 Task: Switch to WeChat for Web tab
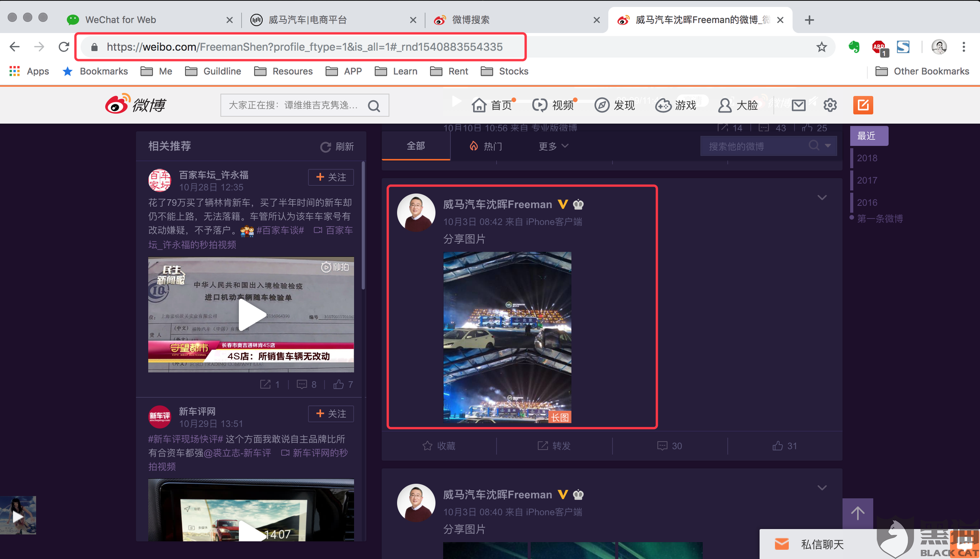pos(121,20)
